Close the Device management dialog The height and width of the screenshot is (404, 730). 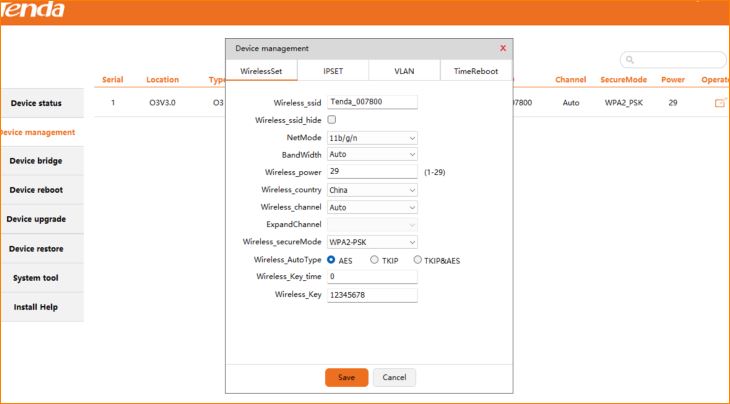(x=502, y=48)
